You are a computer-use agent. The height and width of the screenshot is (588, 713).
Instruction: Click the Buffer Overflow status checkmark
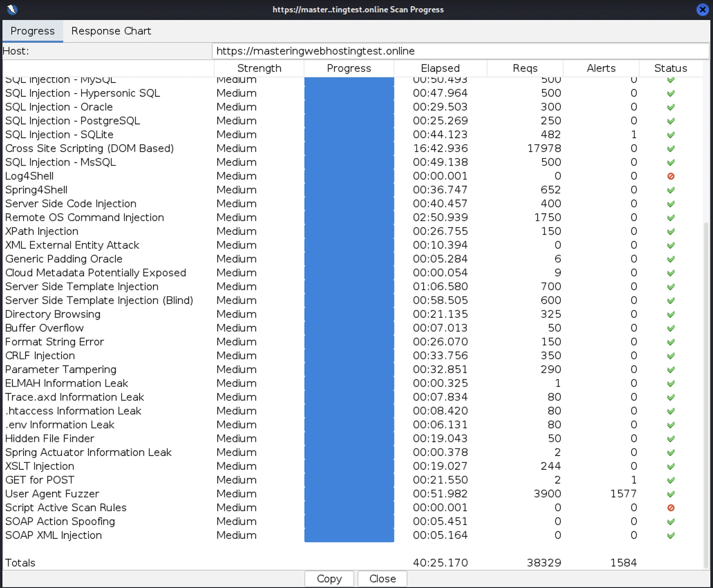(x=670, y=328)
